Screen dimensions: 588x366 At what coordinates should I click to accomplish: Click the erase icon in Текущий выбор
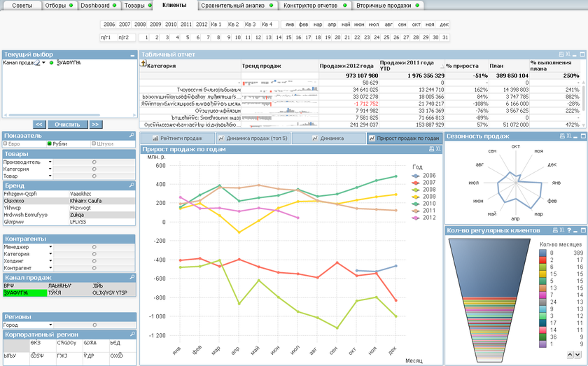[x=38, y=63]
